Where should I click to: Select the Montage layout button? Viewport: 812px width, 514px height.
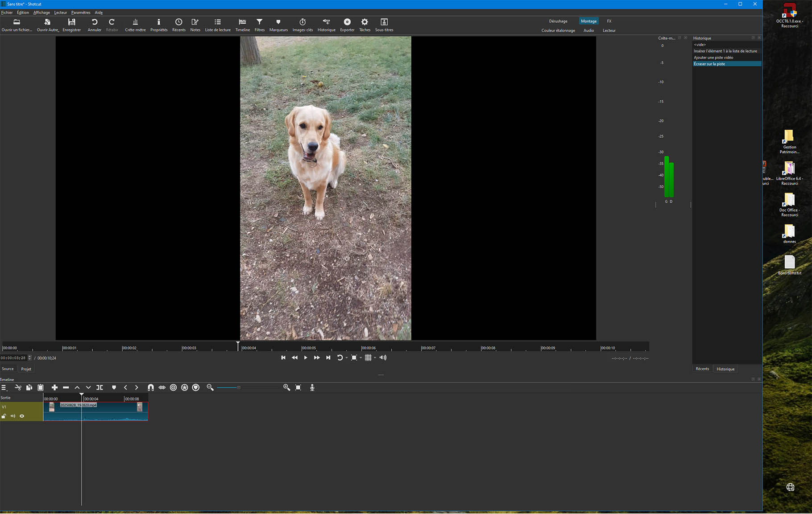588,21
